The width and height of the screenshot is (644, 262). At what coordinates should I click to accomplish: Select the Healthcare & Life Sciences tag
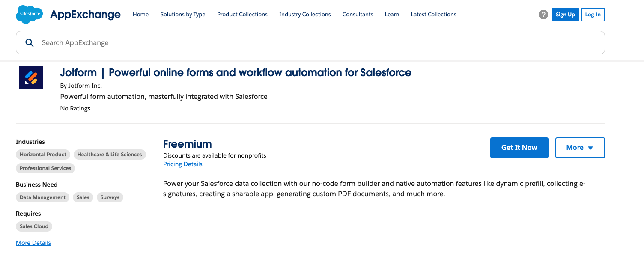(110, 155)
